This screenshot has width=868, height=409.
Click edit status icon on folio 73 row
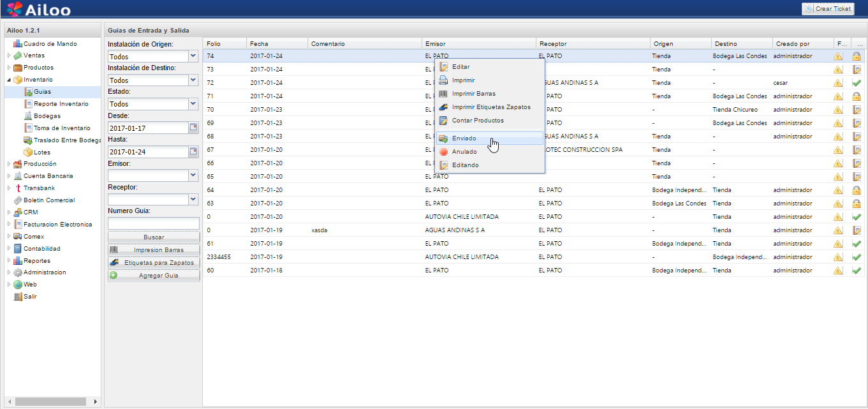tap(857, 70)
